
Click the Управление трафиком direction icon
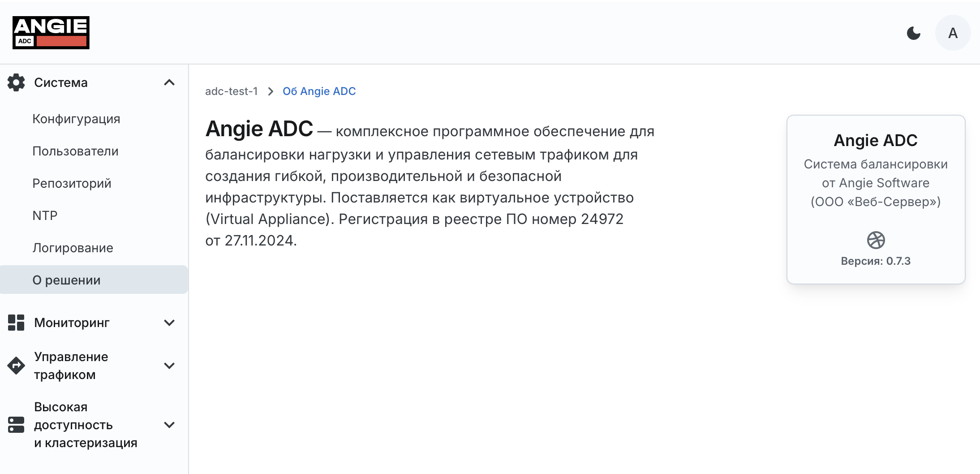[16, 366]
